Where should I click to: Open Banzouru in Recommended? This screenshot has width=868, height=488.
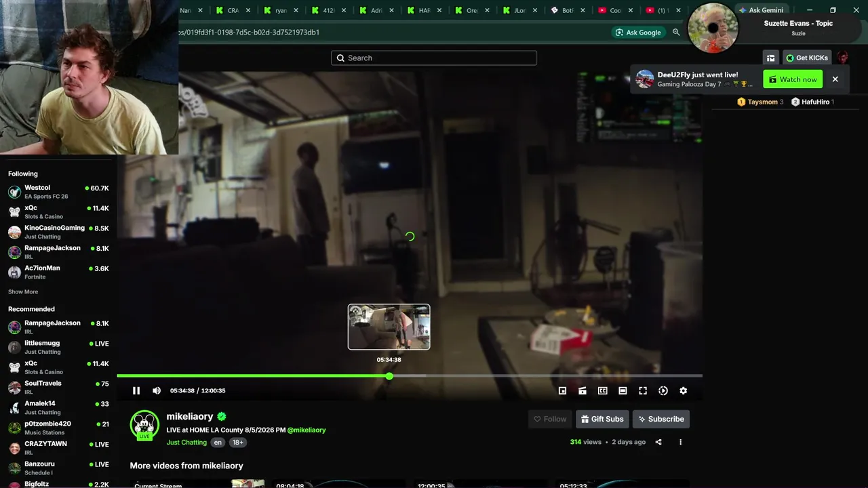tap(58, 468)
